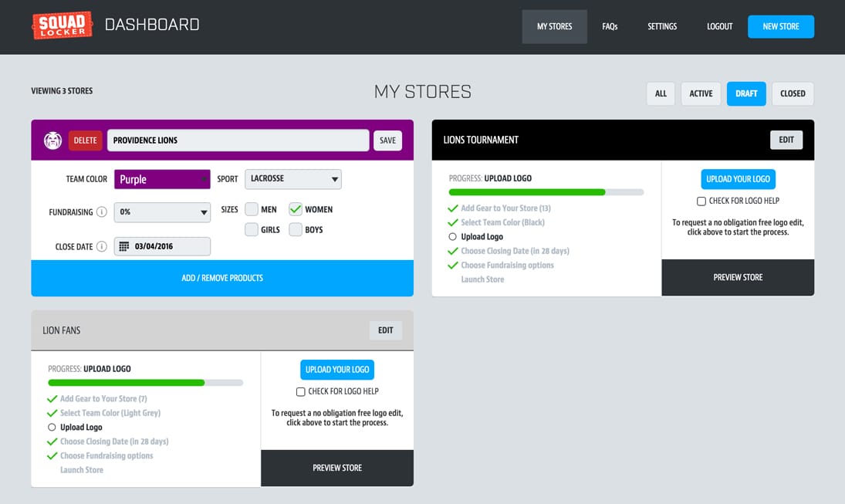Select the Draft stores filter
The width and height of the screenshot is (845, 504).
tap(746, 94)
